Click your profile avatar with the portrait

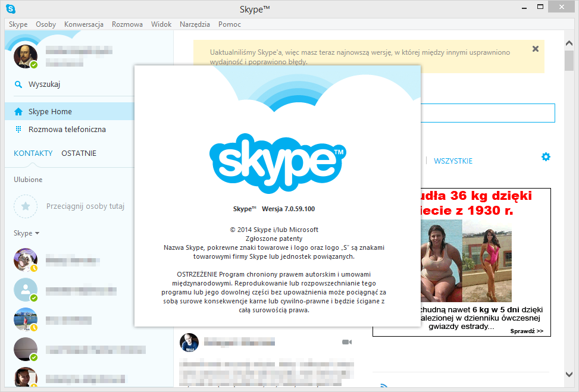(26, 57)
